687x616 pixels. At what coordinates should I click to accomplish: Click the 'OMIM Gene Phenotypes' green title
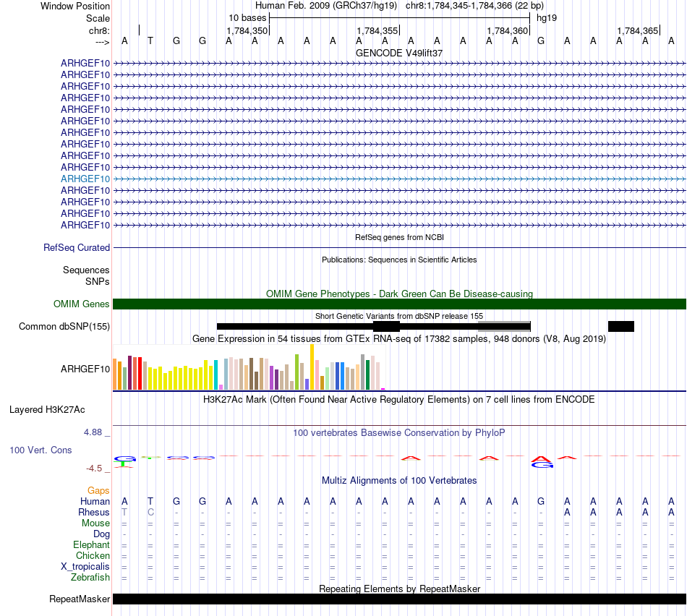[399, 294]
